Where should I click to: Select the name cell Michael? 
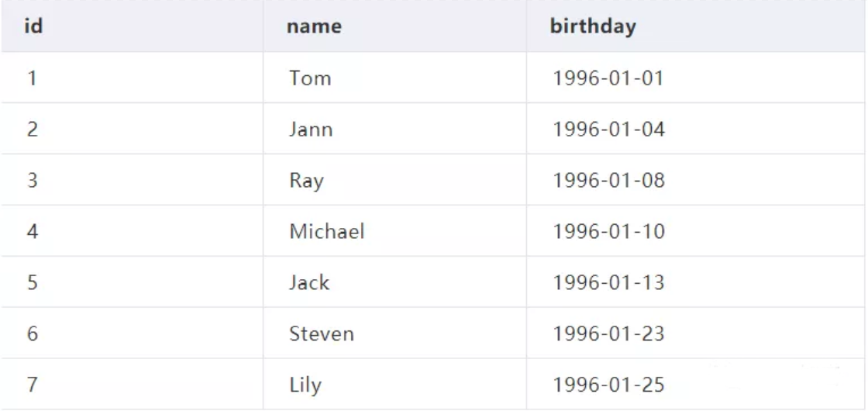click(x=327, y=232)
